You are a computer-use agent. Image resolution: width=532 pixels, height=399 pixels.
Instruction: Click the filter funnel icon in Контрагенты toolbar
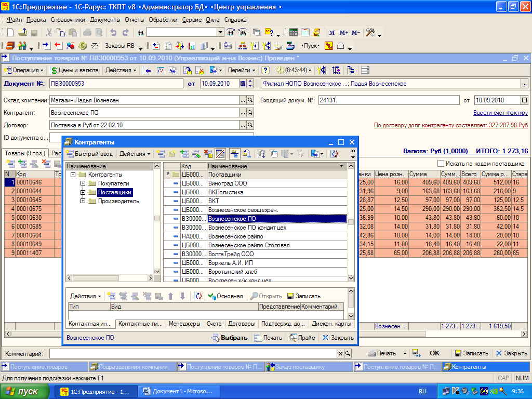click(x=261, y=154)
